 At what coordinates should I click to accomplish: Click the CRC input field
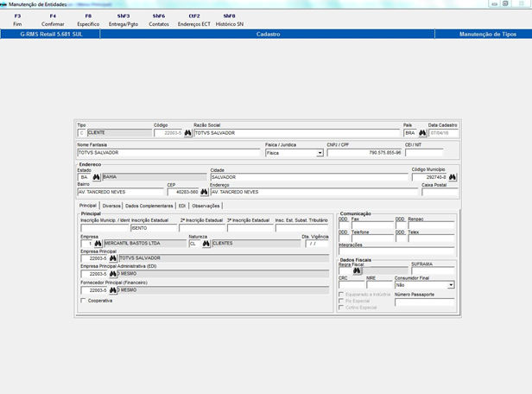click(x=351, y=285)
